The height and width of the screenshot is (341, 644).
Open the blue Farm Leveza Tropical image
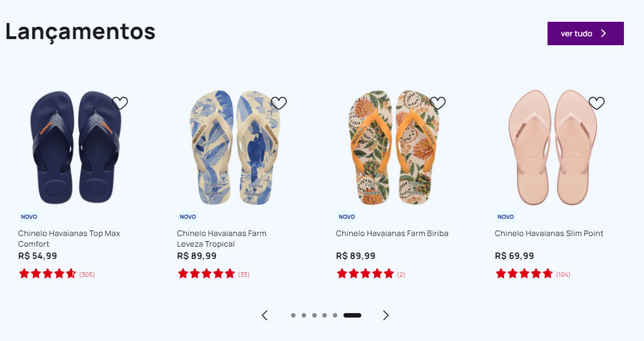pos(235,147)
